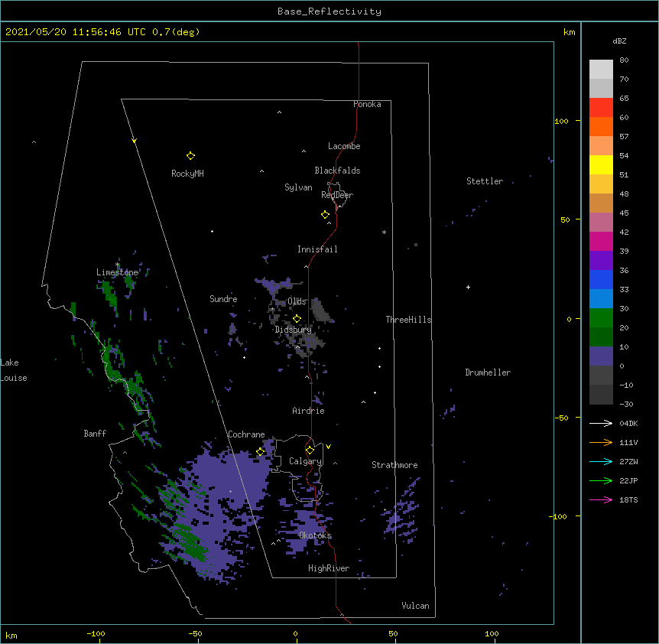Select the green 30 dBZ color swatch

click(601, 318)
